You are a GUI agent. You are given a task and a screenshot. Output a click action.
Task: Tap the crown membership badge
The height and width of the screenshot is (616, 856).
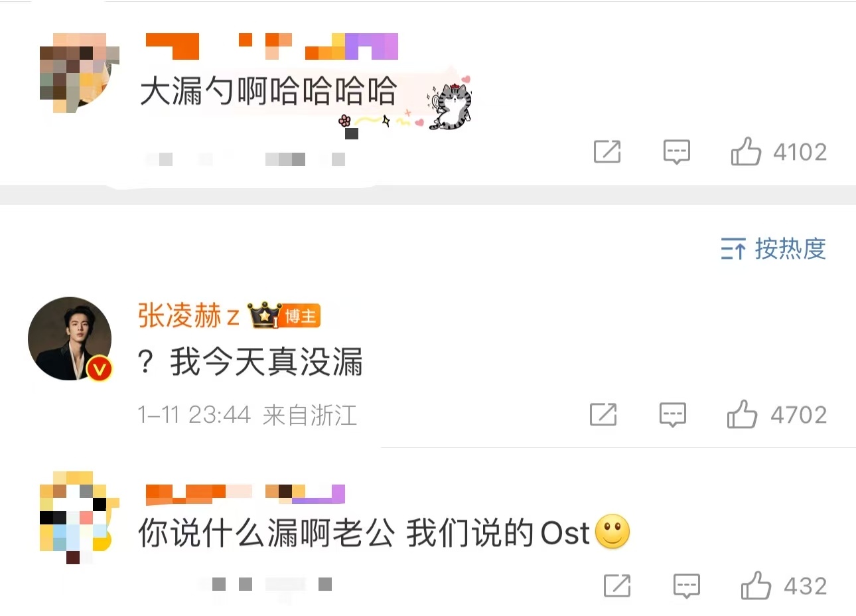coord(264,315)
